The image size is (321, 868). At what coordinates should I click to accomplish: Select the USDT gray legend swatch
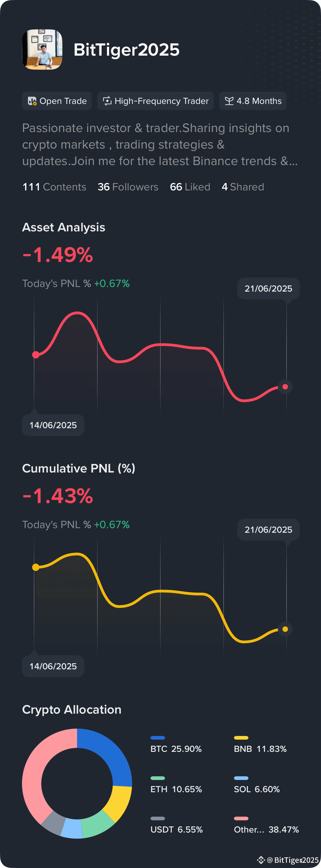157,818
